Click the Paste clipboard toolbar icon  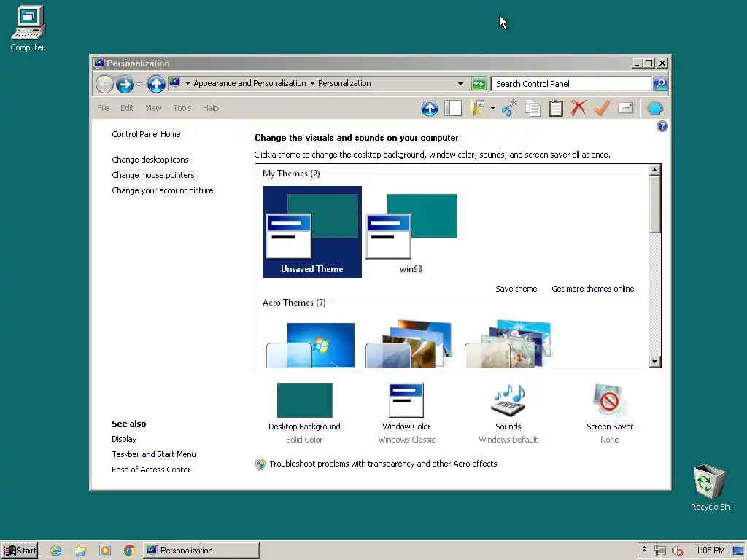click(x=555, y=108)
